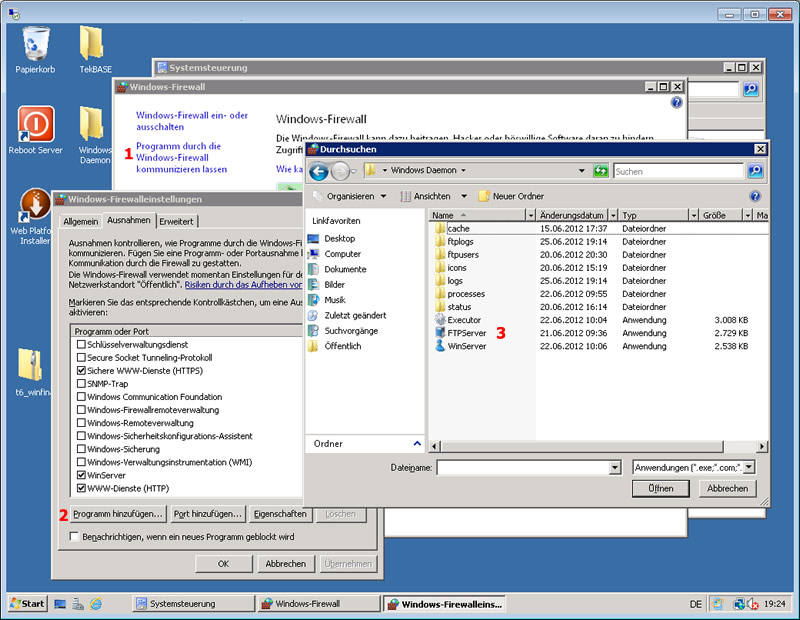Click the search magnifier in Durchsuchen
Screen dimensions: 800x620
point(755,171)
